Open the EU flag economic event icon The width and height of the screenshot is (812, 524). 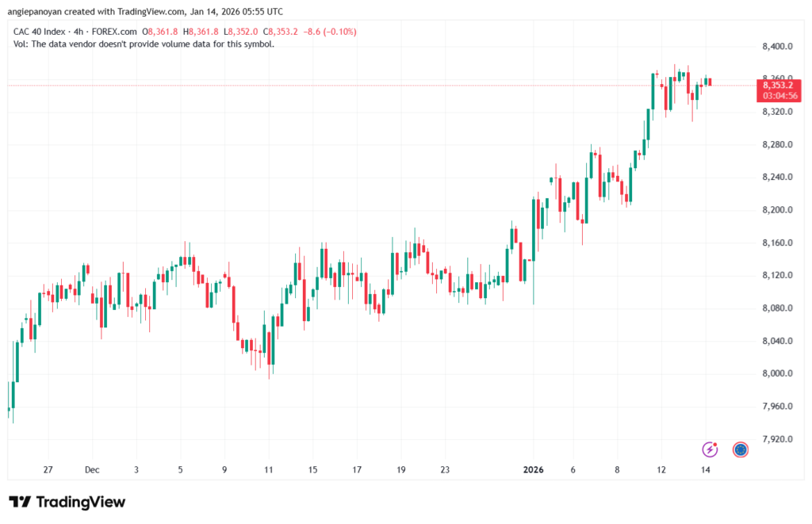[741, 449]
